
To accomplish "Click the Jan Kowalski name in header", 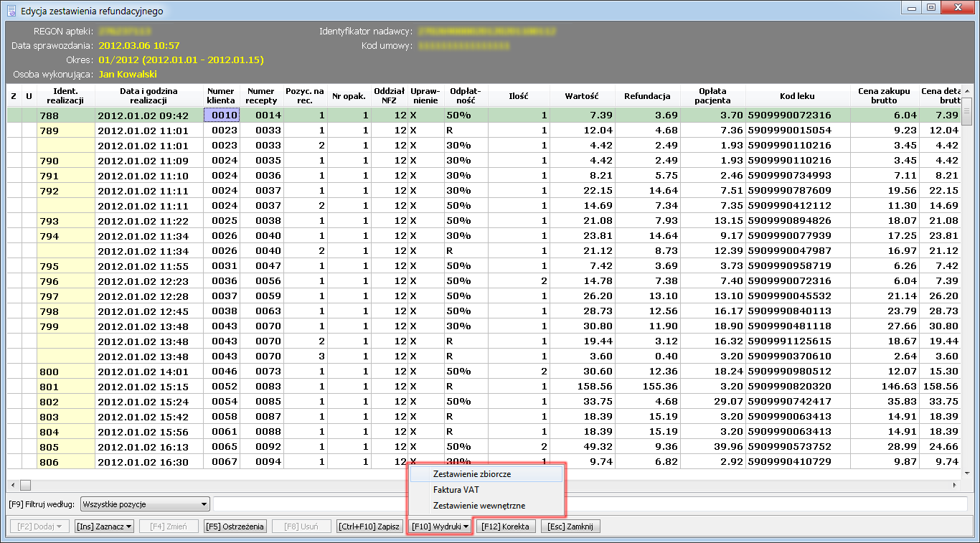I will coord(128,74).
